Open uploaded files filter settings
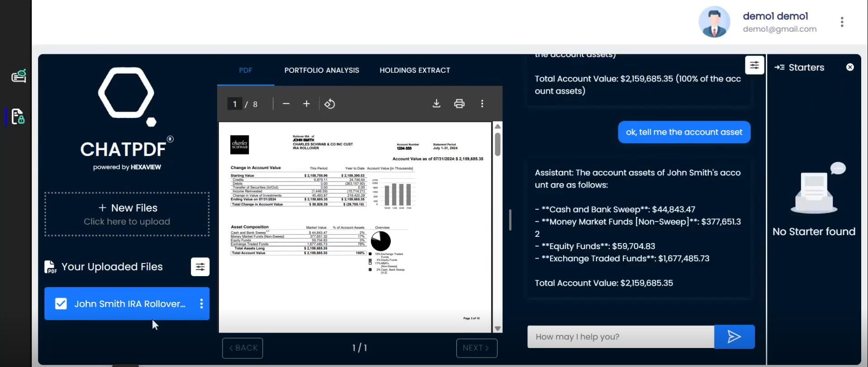Viewport: 868px width, 367px height. click(200, 267)
